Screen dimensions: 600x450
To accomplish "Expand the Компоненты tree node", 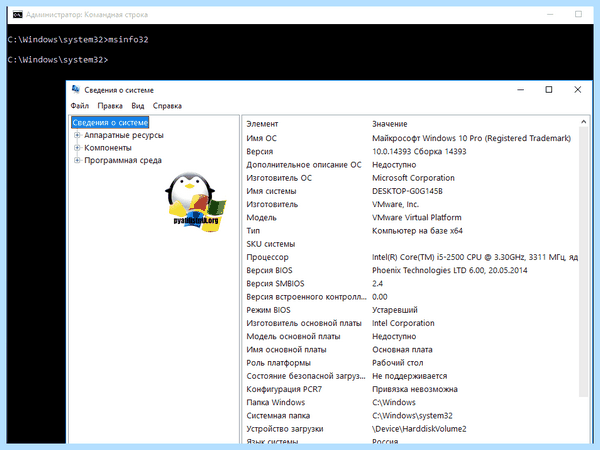I will (x=77, y=148).
